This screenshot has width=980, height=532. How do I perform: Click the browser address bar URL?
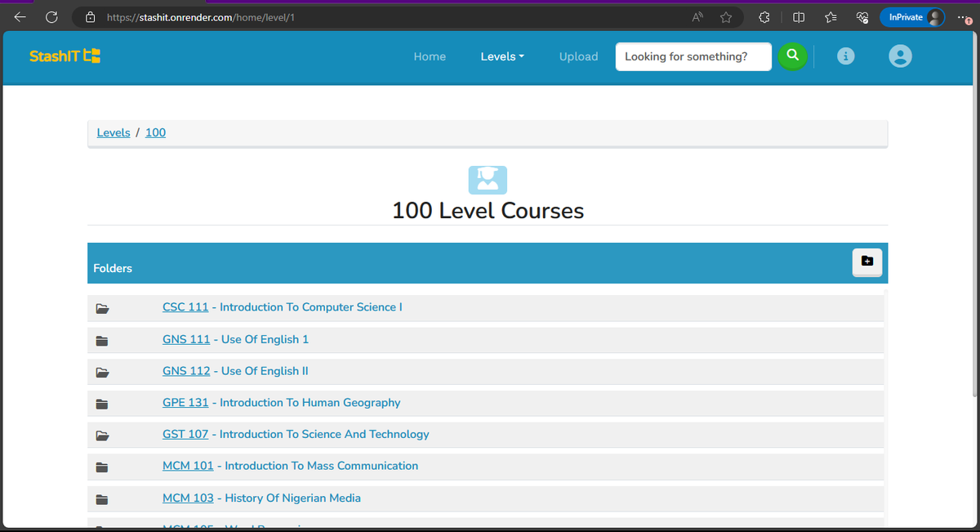point(201,17)
